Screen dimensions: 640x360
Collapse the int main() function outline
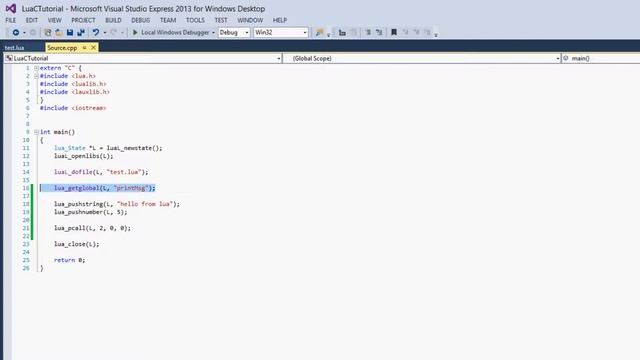36,132
